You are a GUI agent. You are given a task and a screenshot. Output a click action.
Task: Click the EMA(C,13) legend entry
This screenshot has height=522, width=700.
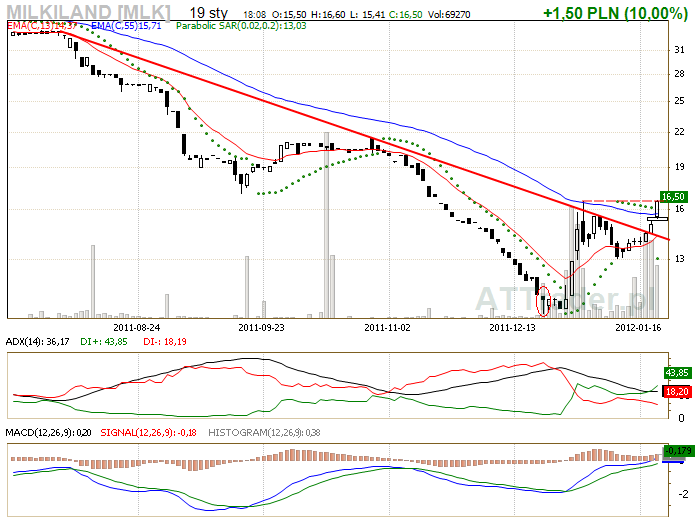[42, 26]
